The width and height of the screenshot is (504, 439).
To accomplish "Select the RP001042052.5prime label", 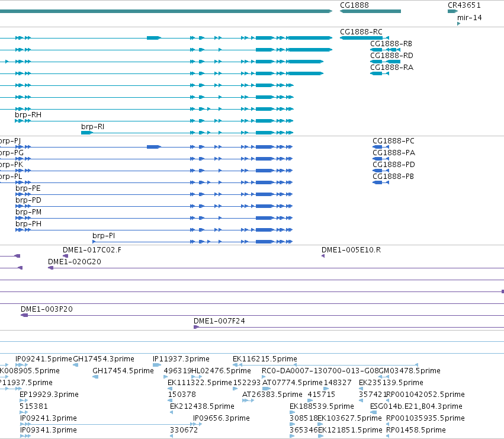I will click(x=425, y=395).
